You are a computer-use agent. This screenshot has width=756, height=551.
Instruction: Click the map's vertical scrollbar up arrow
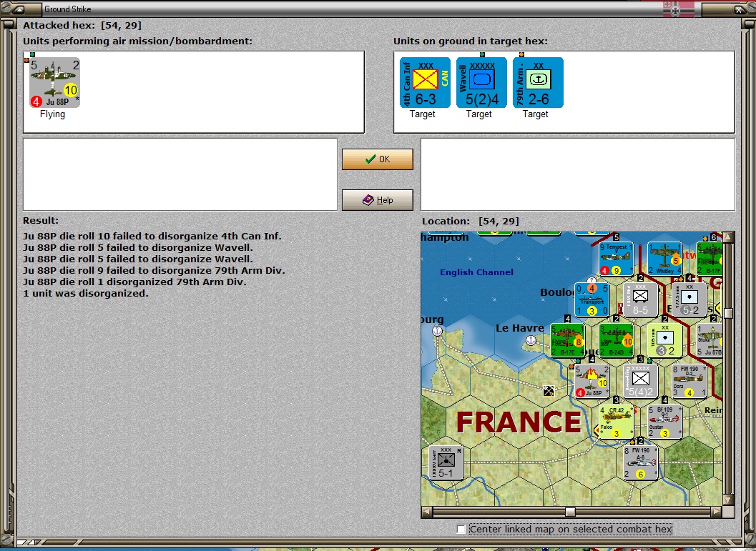tap(729, 237)
